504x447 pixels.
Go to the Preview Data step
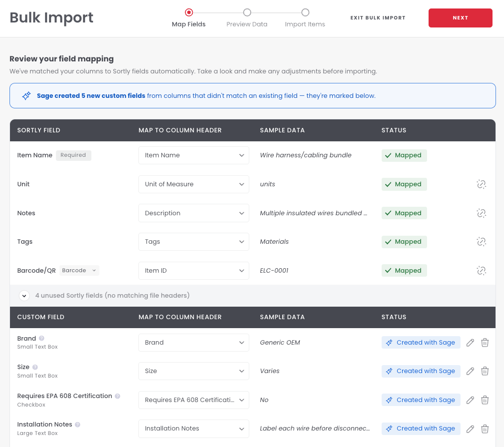(247, 17)
